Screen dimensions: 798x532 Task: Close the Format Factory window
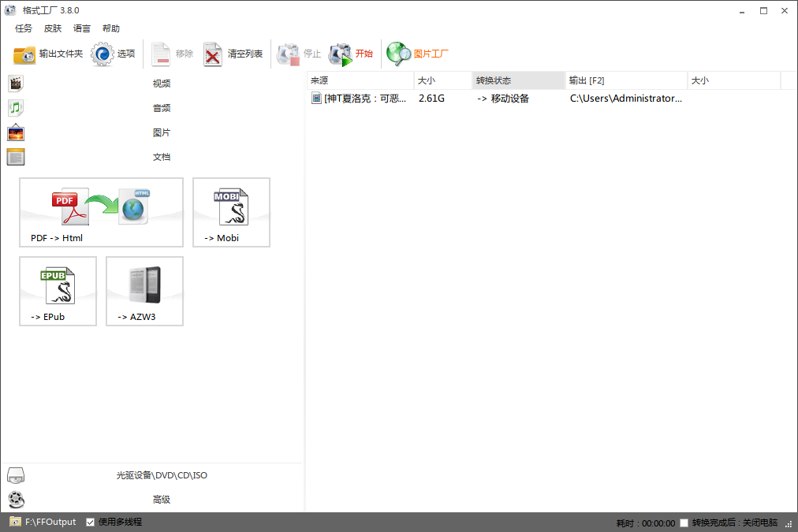coord(785,11)
